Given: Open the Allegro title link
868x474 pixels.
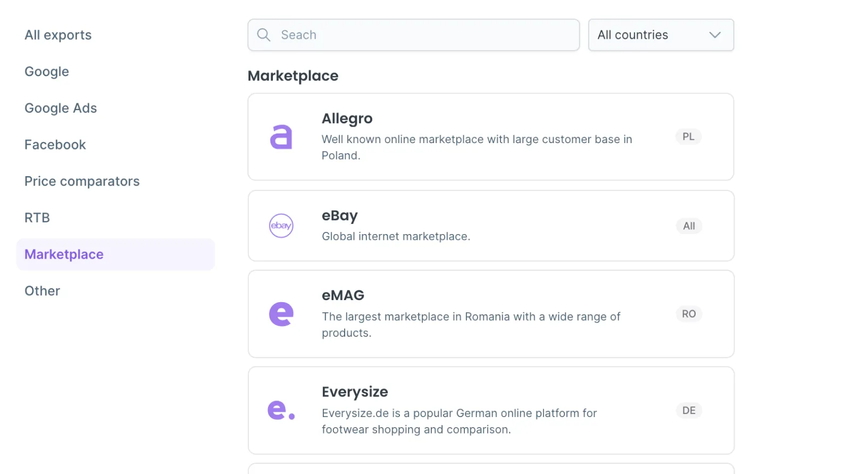Looking at the screenshot, I should click(347, 119).
